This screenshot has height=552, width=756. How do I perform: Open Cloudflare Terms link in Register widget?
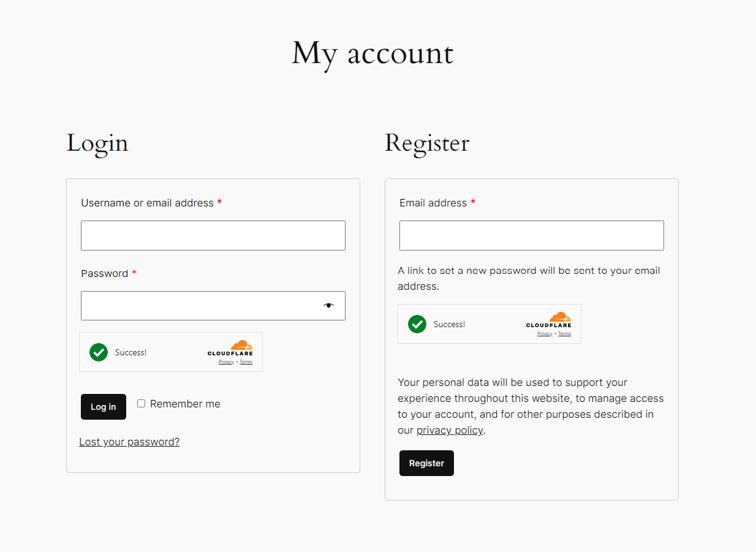(x=564, y=334)
